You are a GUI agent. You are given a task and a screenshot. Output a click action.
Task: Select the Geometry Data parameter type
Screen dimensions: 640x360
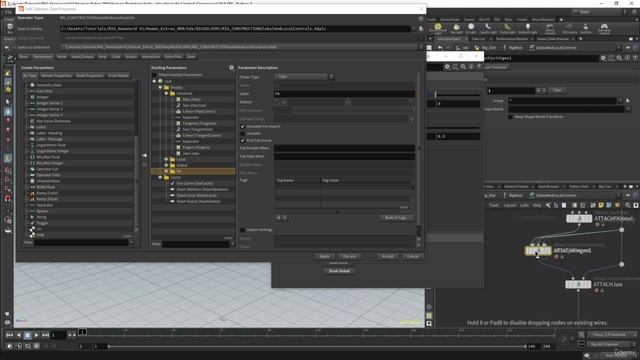coord(49,85)
